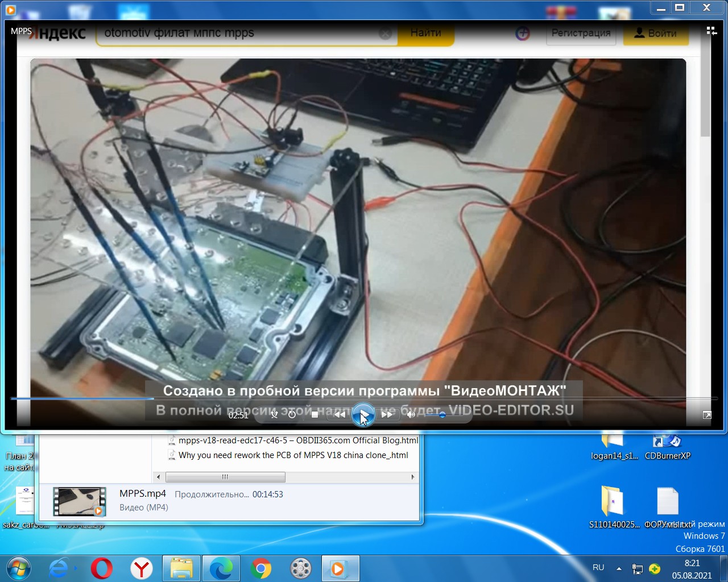Open Opera from the taskbar

click(102, 568)
